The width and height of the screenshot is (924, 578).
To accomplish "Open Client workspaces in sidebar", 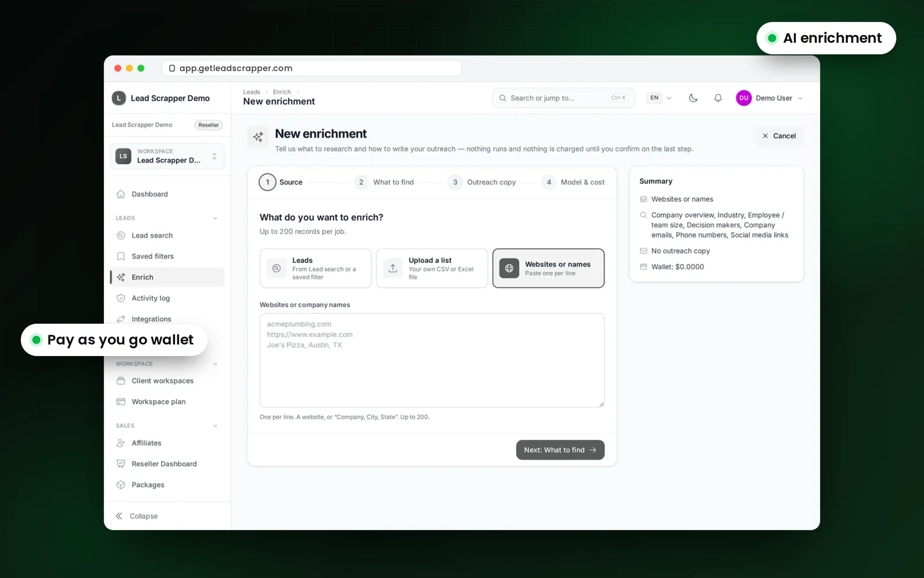I will 167,381.
